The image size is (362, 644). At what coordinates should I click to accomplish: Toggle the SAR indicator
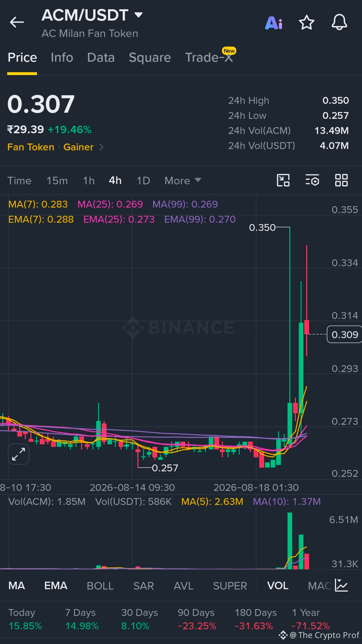[x=143, y=585]
